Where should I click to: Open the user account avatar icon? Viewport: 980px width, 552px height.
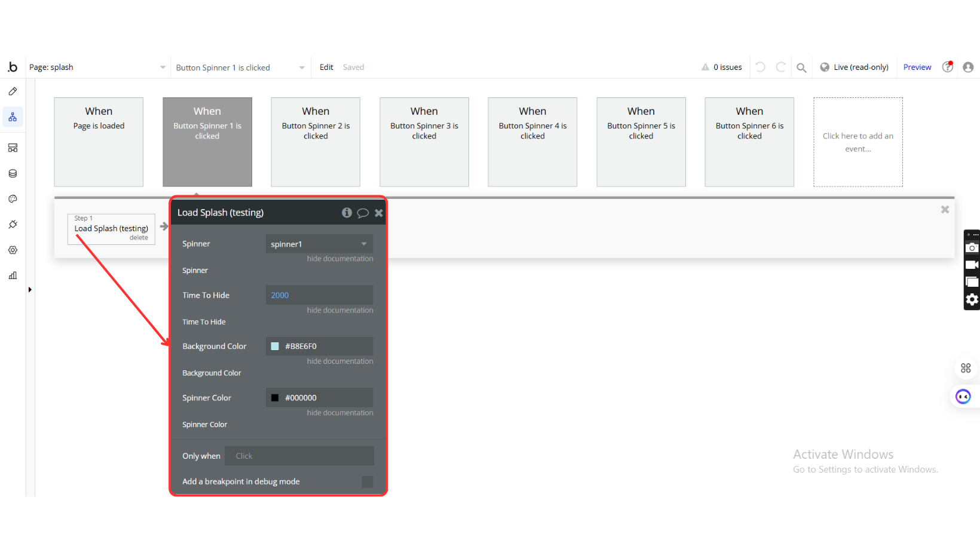(968, 67)
